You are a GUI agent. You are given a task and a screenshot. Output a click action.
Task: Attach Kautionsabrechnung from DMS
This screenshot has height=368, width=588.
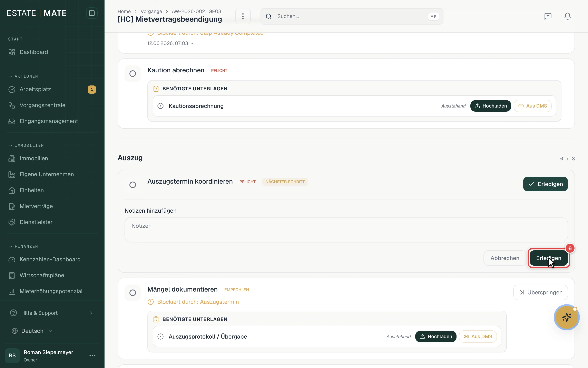(x=532, y=106)
